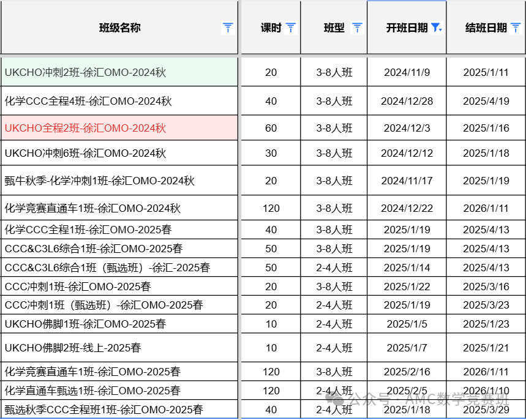
Task: Click 课时 value 60 for UKCHO全程2班
Action: pyautogui.click(x=271, y=128)
